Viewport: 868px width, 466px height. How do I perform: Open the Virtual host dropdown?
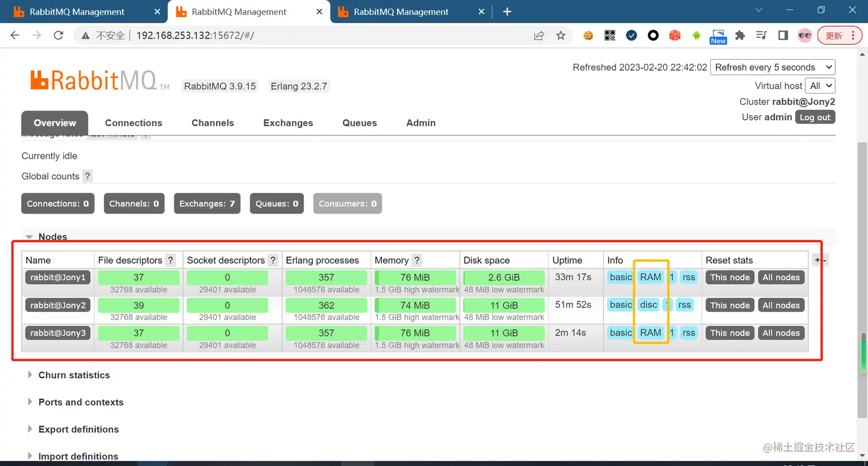[820, 86]
